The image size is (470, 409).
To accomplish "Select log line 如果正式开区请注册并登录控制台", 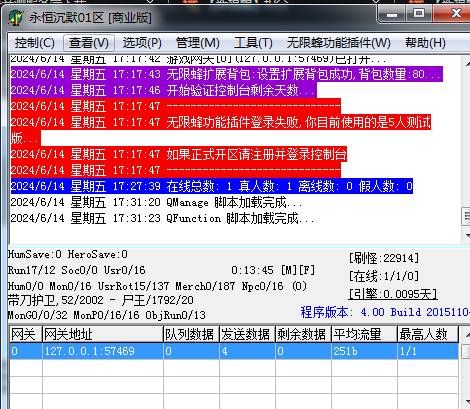I will [179, 154].
